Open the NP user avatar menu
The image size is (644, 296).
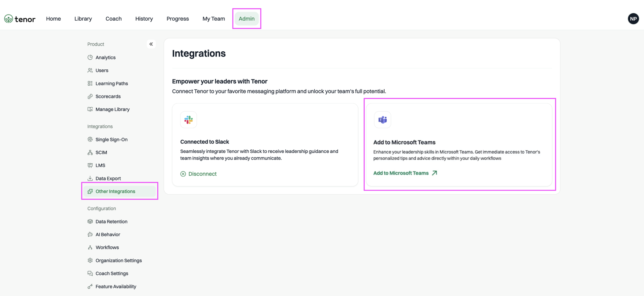pos(633,19)
